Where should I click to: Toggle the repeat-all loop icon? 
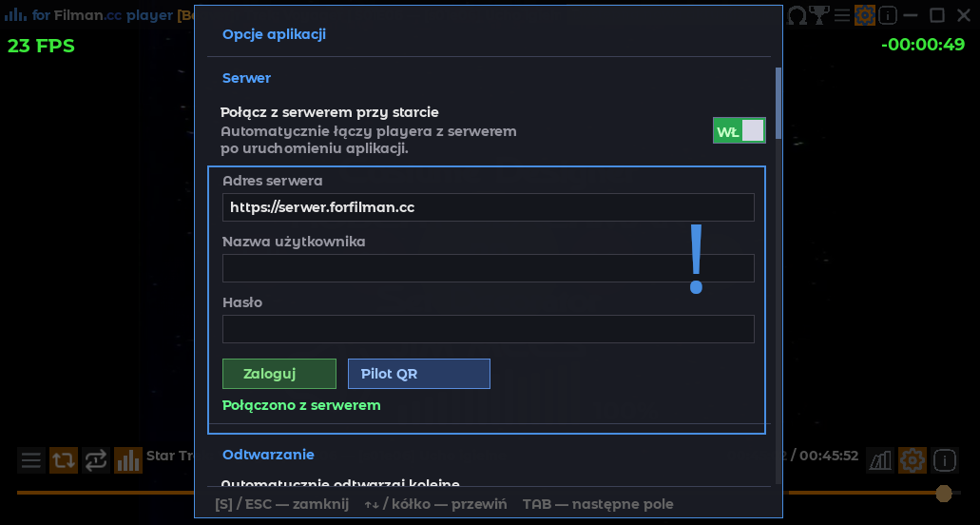click(x=64, y=460)
